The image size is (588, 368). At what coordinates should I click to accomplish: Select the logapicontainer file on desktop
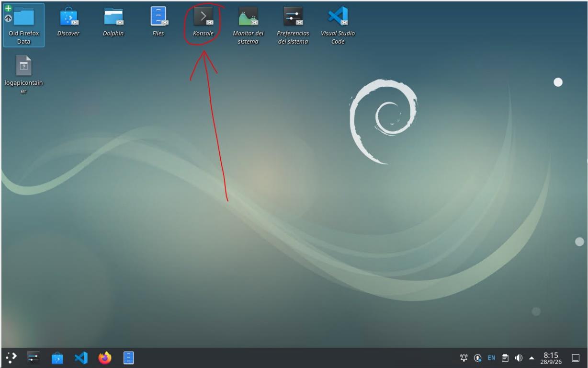point(24,75)
